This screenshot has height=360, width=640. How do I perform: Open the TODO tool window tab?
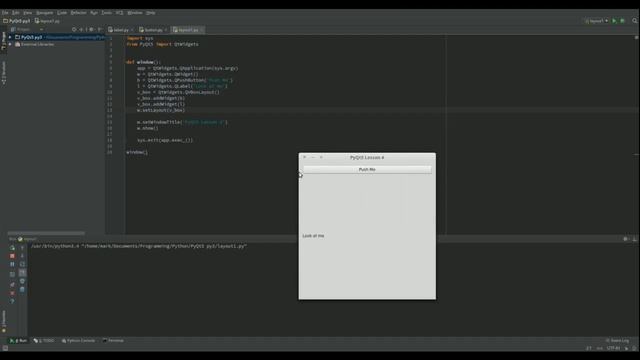click(44, 340)
